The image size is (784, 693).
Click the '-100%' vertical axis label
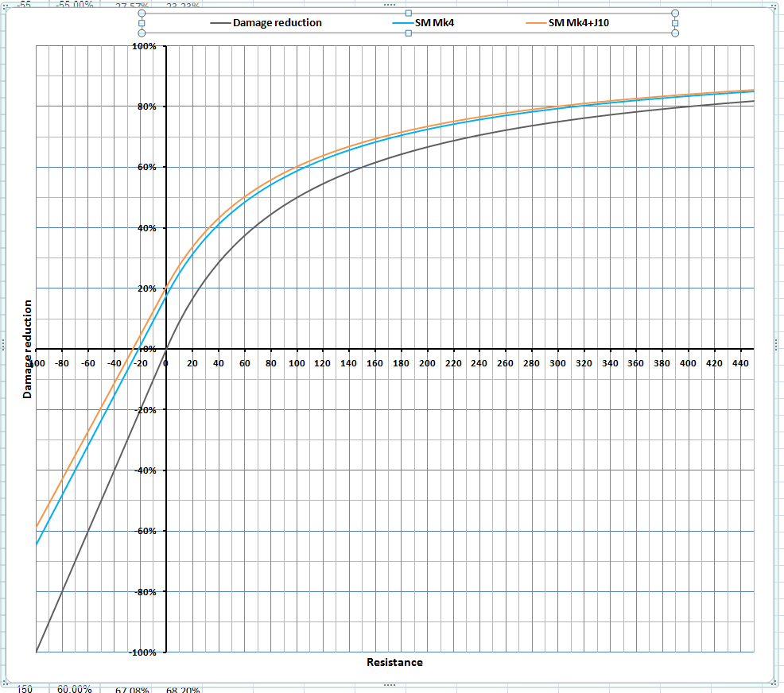(142, 652)
